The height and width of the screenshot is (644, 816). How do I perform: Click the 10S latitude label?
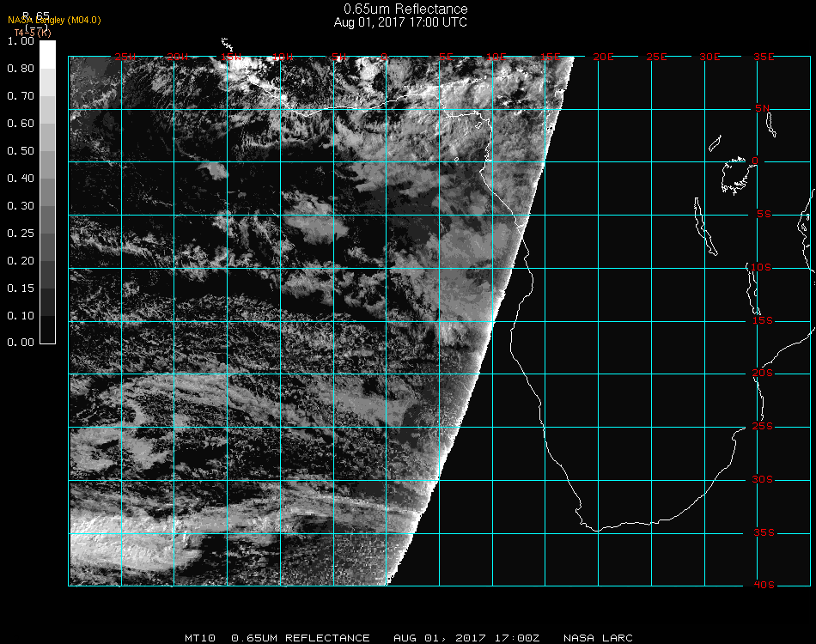coord(761,267)
